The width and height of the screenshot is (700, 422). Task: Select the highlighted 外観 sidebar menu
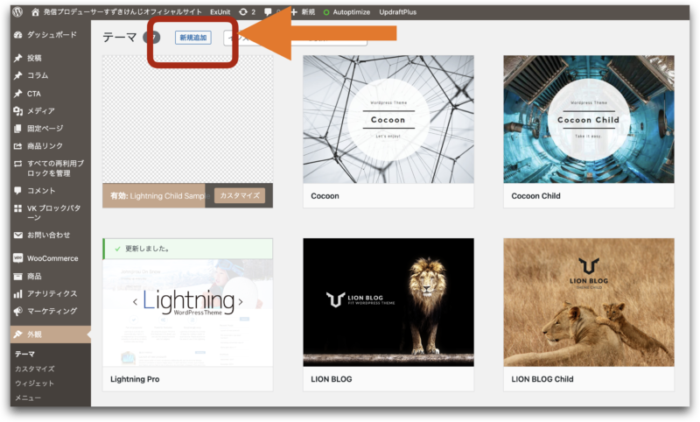tap(50, 334)
